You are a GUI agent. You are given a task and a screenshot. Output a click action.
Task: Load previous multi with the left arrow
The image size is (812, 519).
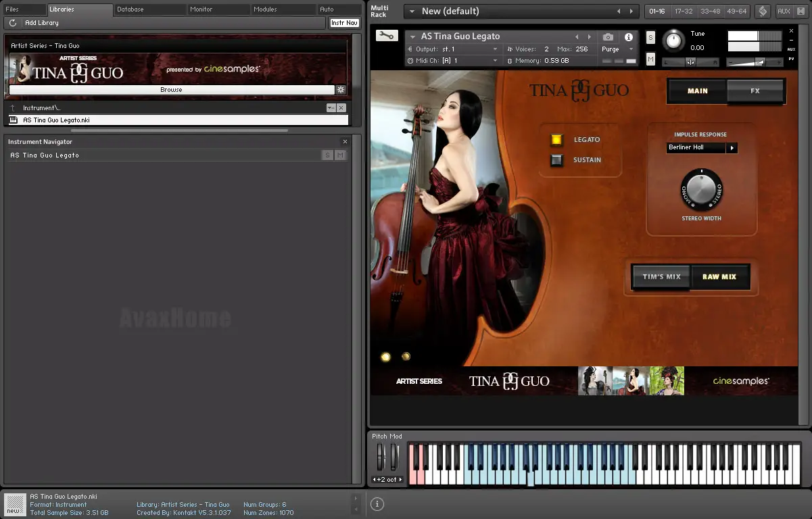click(618, 11)
